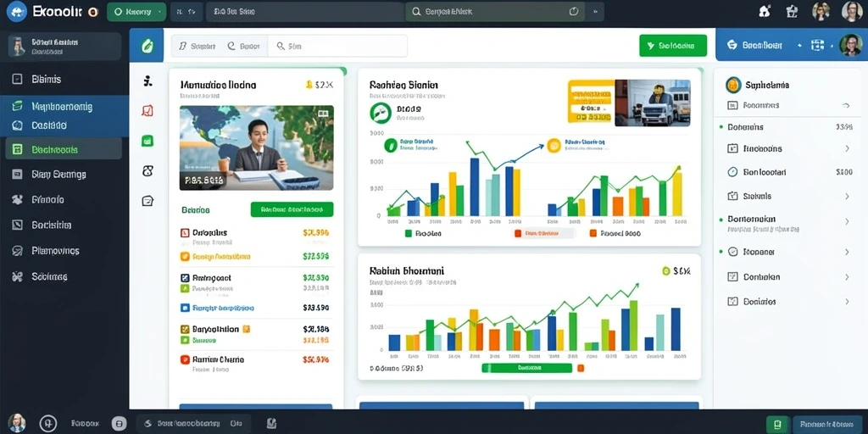
Task: Click the magnifier icon in the toolbar search box
Action: [x=281, y=47]
